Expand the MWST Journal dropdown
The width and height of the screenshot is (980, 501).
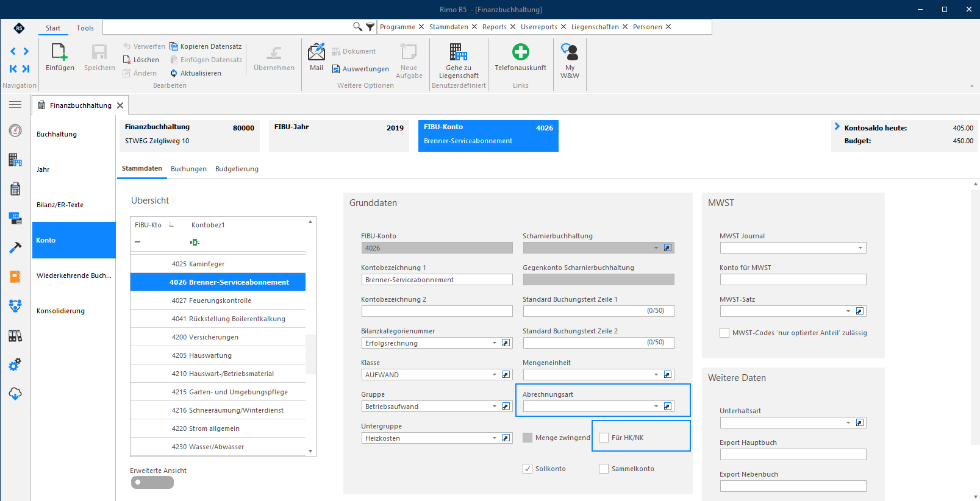pyautogui.click(x=860, y=248)
